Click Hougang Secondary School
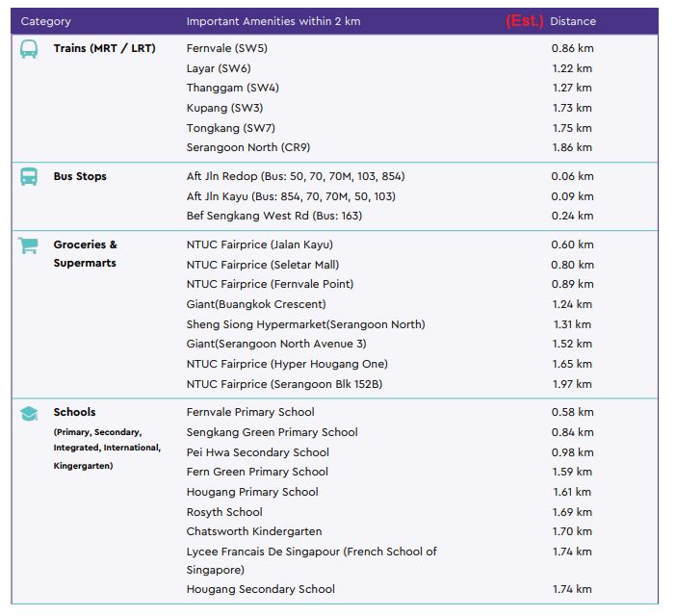This screenshot has height=616, width=676. tap(260, 589)
